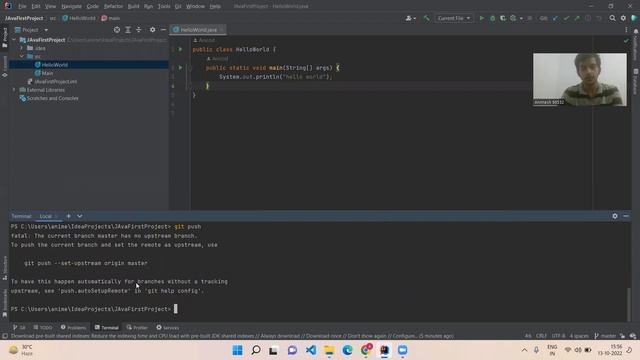Click main breadcrumb in navigation bar
The image size is (640, 360).
tap(111, 18)
